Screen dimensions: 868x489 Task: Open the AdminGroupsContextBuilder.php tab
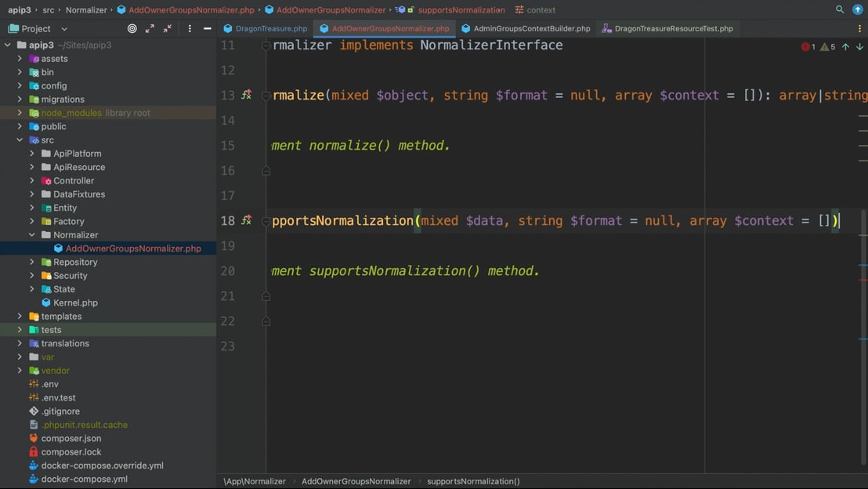click(x=531, y=28)
